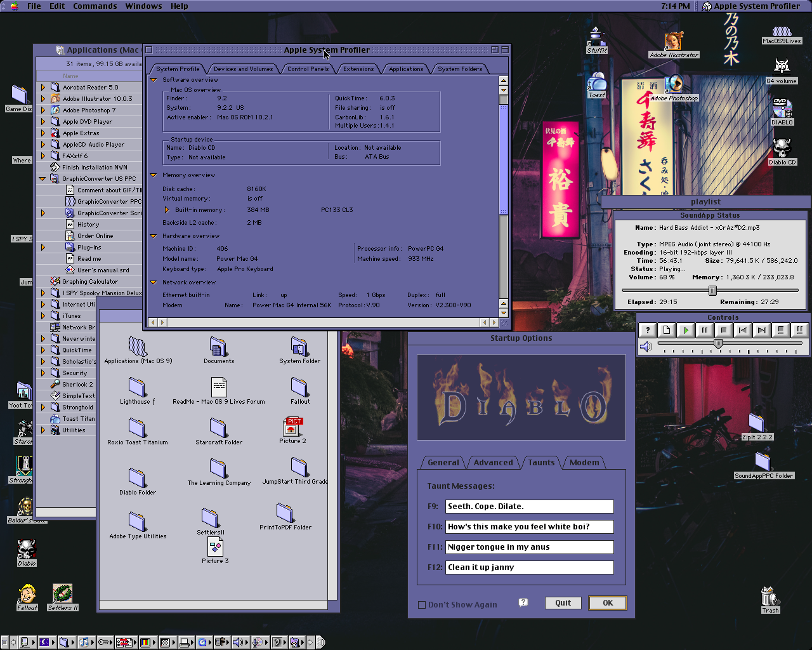Expand the Built-in memory details
The image size is (812, 650).
point(167,210)
